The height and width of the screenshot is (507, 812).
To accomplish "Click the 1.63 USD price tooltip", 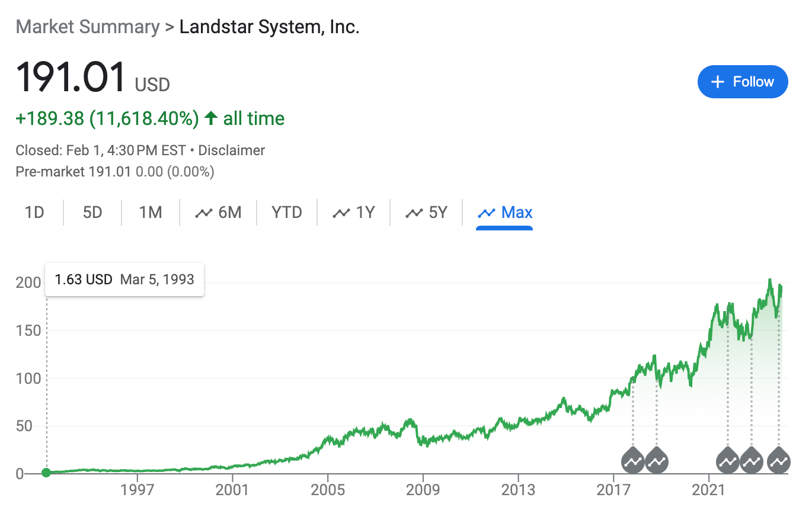I will [x=124, y=280].
